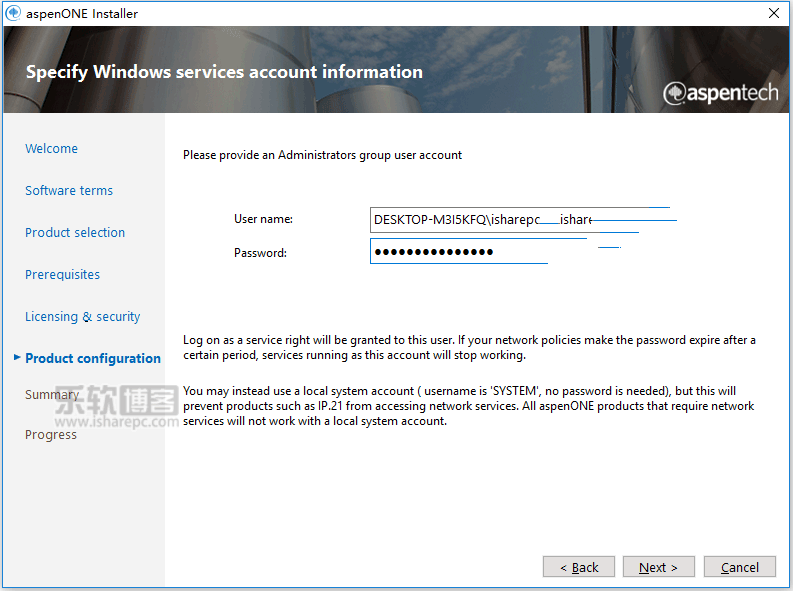The image size is (793, 591).
Task: Click the 'User name:' label
Action: tap(263, 219)
